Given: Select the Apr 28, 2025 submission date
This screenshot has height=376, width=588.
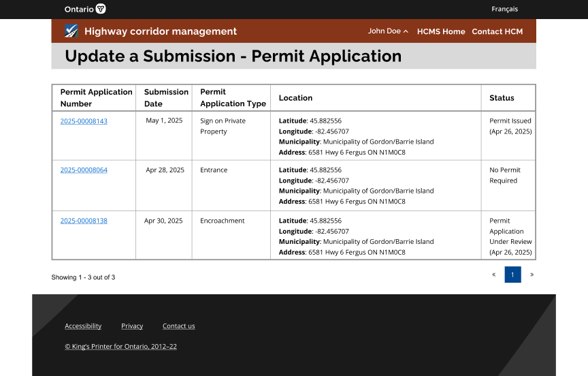Looking at the screenshot, I should pos(165,170).
